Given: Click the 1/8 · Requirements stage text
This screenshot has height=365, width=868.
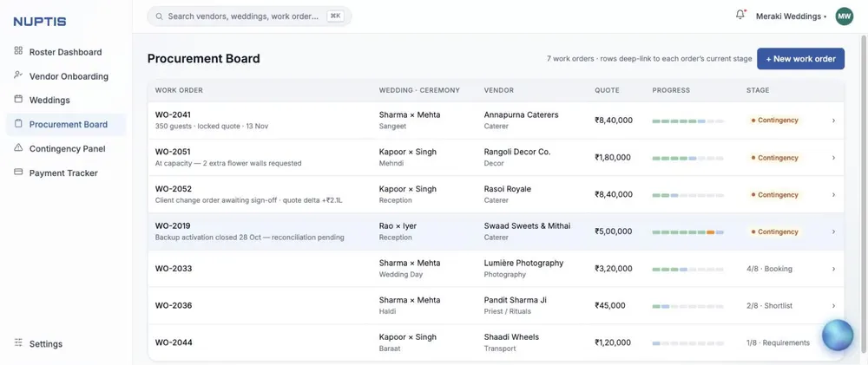Looking at the screenshot, I should pos(778,342).
